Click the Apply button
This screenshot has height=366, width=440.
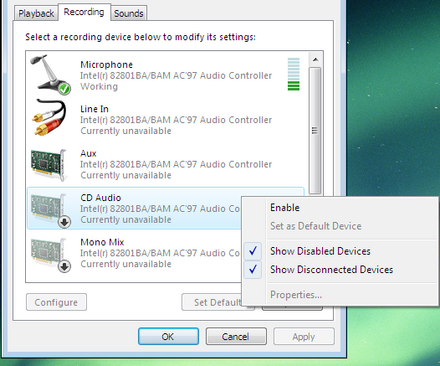[x=304, y=336]
